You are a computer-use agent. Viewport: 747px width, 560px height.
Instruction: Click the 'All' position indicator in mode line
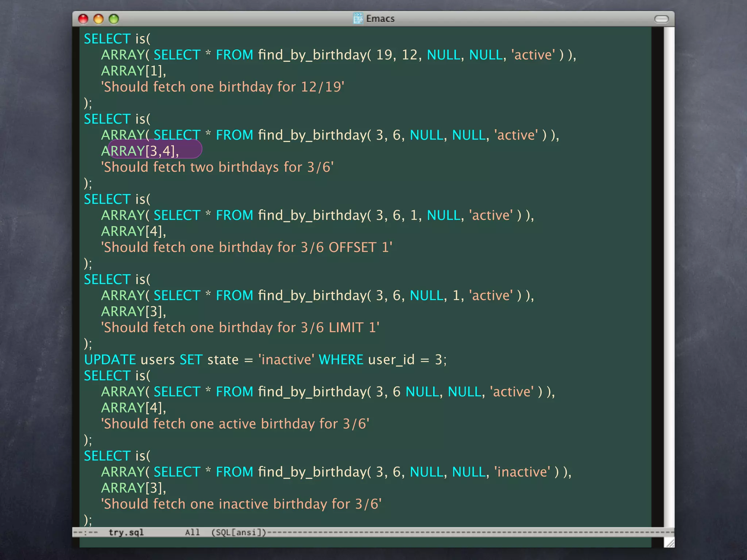192,532
